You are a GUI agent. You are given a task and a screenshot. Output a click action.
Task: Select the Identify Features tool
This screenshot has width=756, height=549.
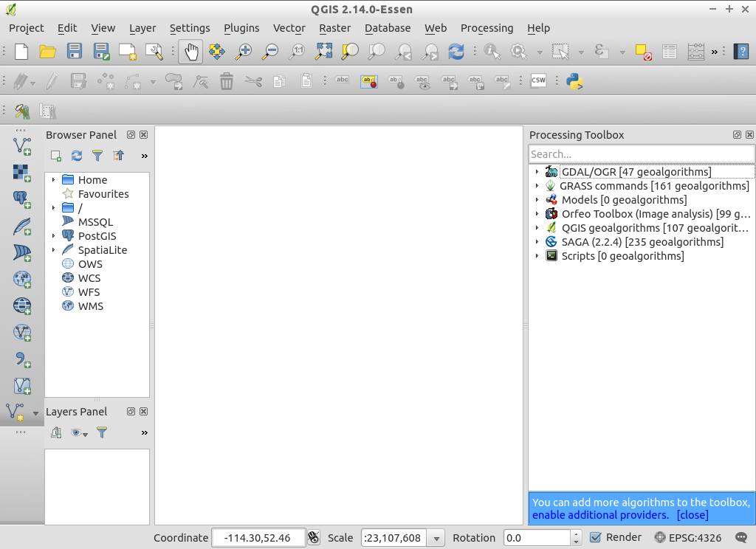(492, 52)
